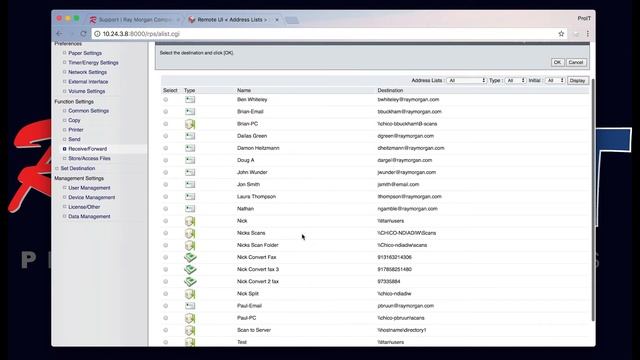
Task: Open a new browser tab
Action: click(x=292, y=20)
